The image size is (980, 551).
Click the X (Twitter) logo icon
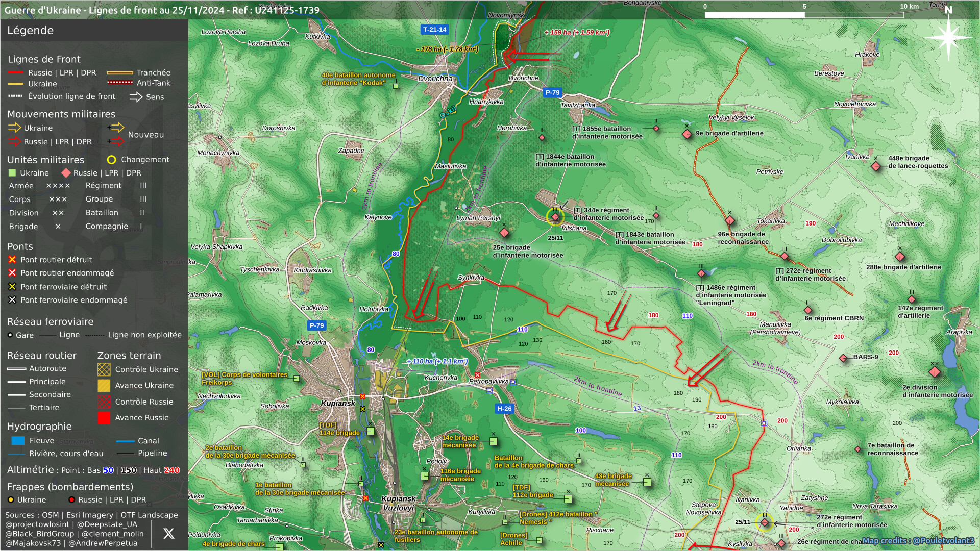pos(168,534)
